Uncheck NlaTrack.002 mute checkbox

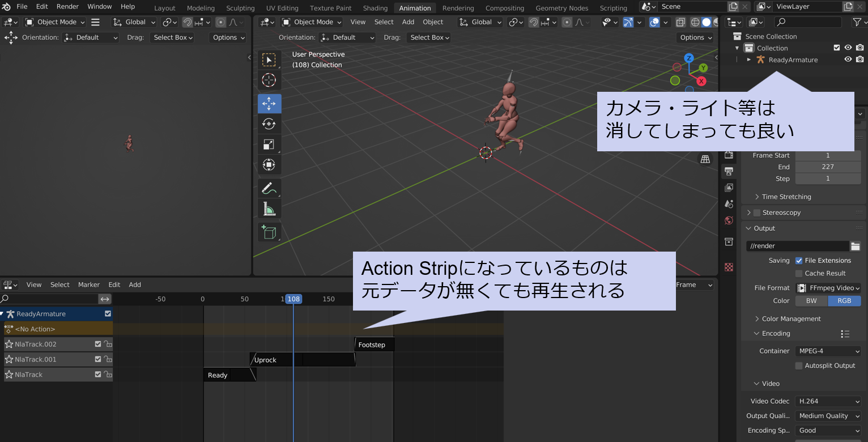coord(98,344)
